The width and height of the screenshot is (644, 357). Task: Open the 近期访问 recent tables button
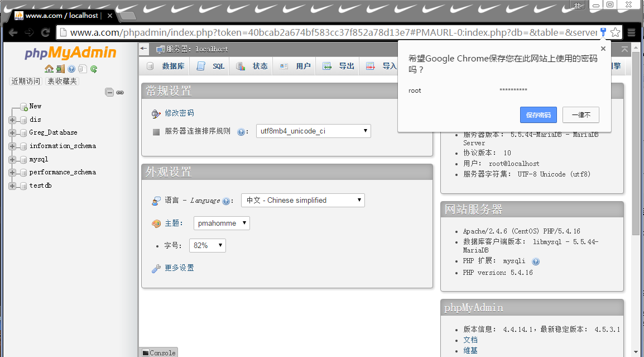(26, 82)
